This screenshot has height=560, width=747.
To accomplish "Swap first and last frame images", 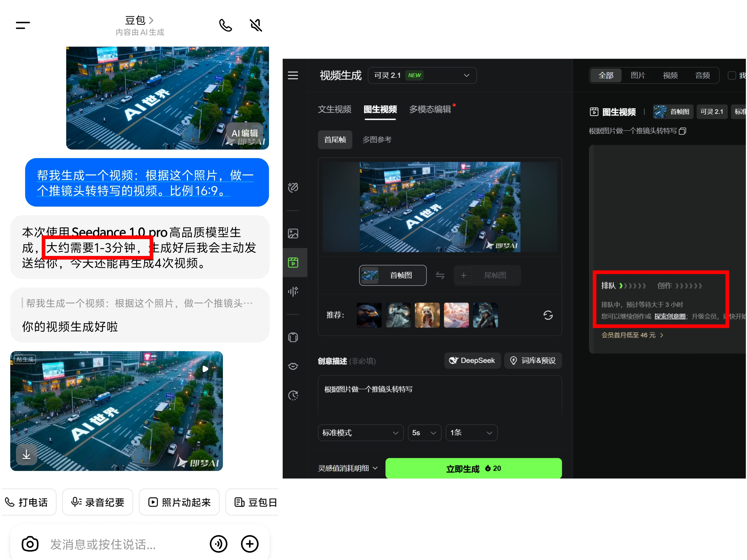I will (x=440, y=275).
